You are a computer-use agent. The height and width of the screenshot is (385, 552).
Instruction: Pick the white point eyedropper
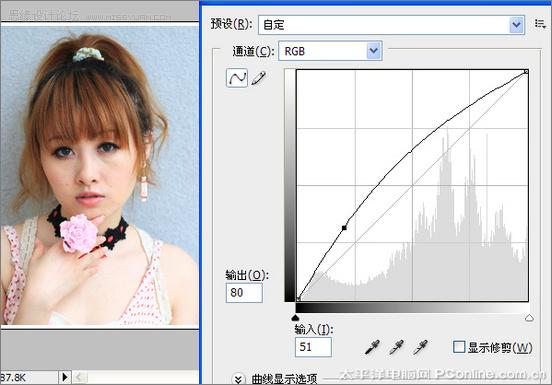click(420, 347)
